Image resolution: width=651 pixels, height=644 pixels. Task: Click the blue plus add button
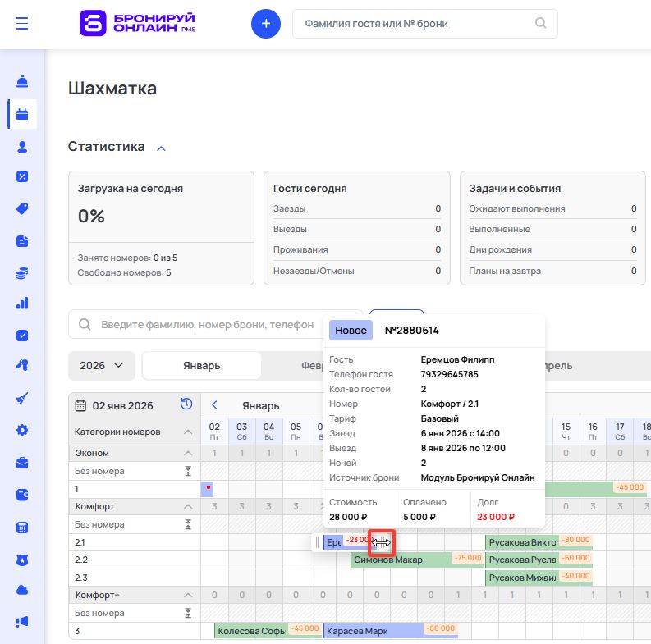coord(265,24)
